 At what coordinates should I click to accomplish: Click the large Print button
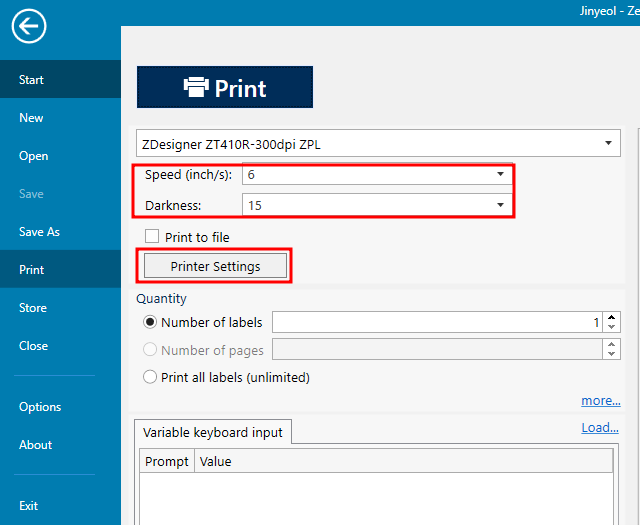tap(225, 87)
